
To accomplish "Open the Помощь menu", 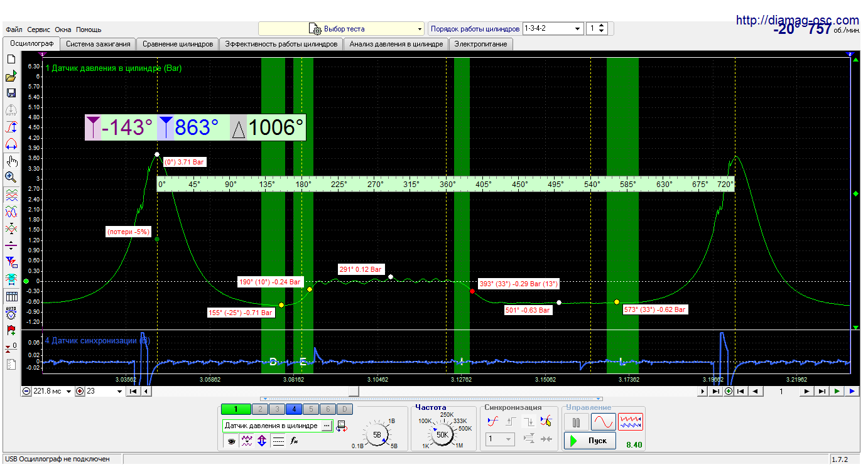I will (x=89, y=30).
